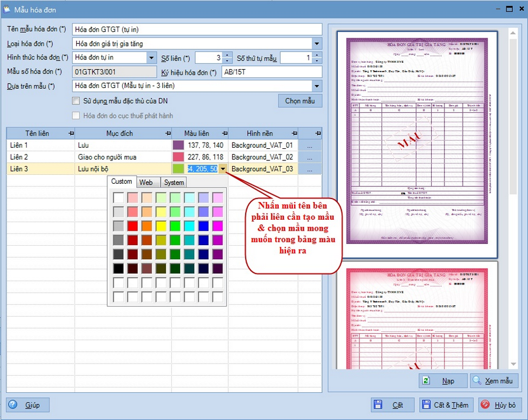Pin the Tên liên column header
Viewport: 528px width, 420px height.
coord(71,134)
